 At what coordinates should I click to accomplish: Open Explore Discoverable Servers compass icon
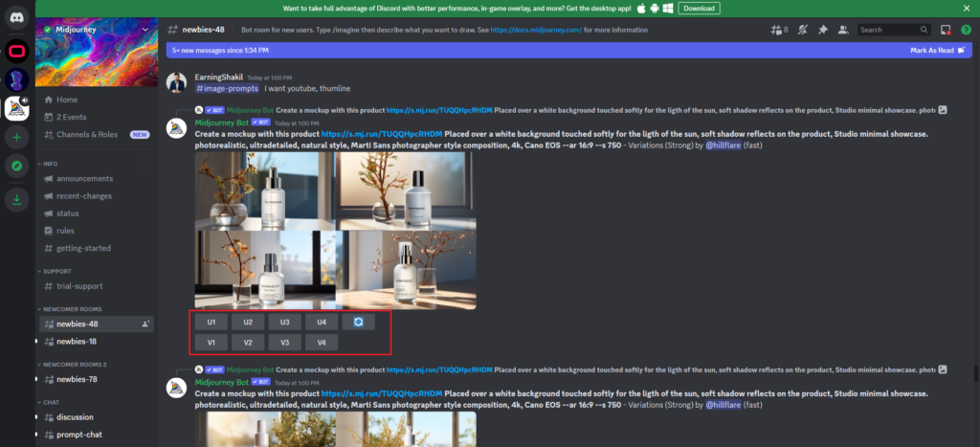pyautogui.click(x=17, y=167)
